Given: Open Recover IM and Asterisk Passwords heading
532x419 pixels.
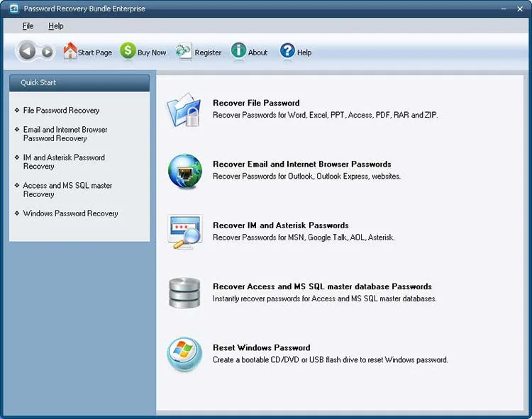Looking at the screenshot, I should 281,225.
